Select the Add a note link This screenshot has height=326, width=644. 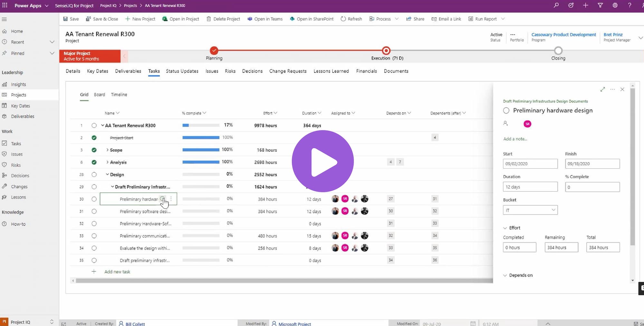(515, 139)
